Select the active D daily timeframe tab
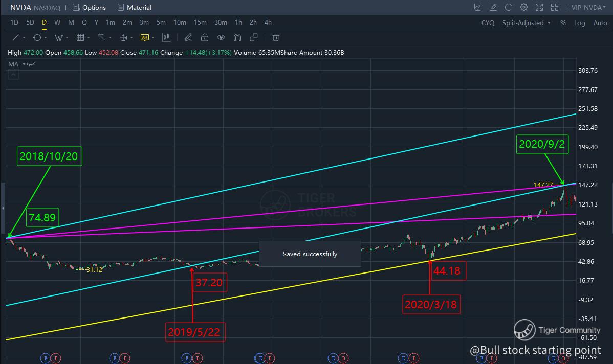This screenshot has width=613, height=364. (x=44, y=22)
